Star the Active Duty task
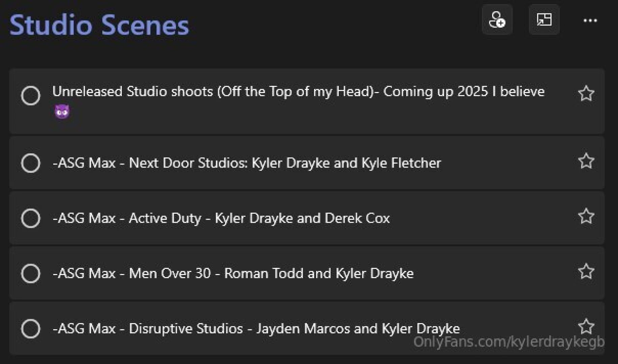618x364 pixels. tap(586, 216)
